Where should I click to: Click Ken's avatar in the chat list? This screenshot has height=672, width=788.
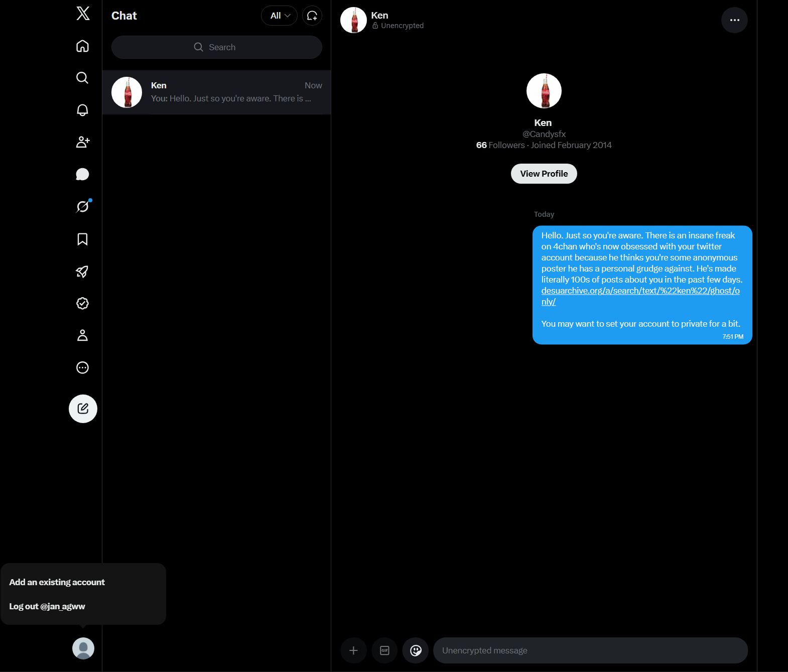[x=126, y=92]
